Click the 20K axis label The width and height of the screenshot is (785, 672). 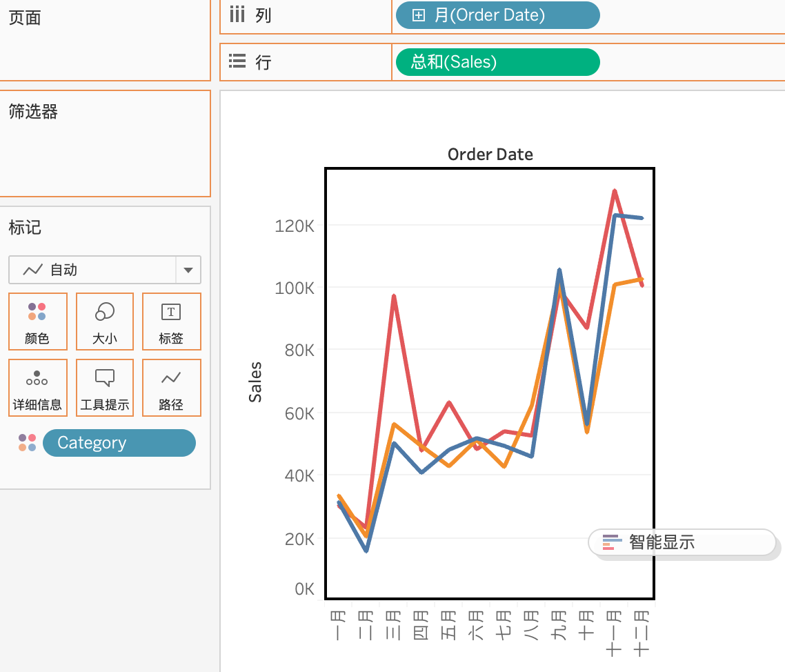(x=299, y=540)
